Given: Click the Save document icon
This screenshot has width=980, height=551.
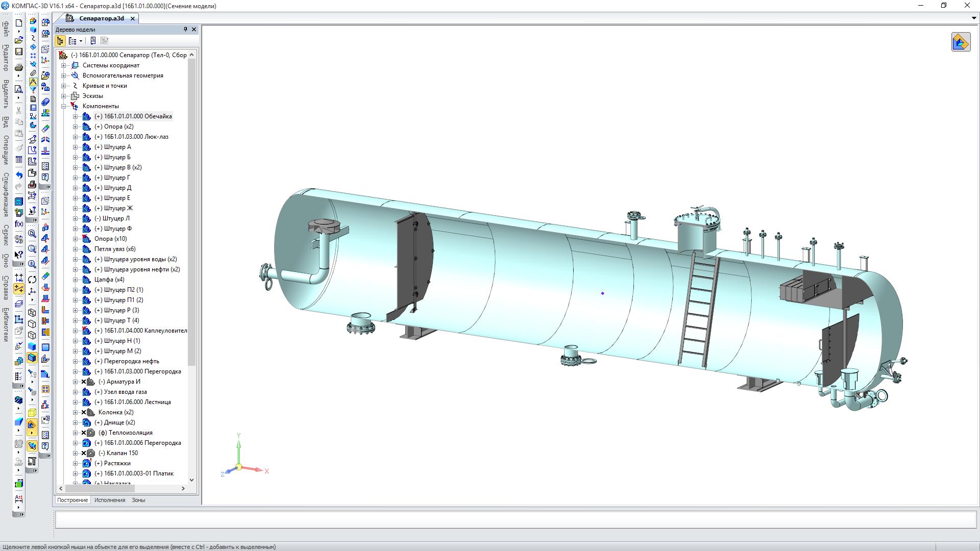Looking at the screenshot, I should click(x=19, y=52).
